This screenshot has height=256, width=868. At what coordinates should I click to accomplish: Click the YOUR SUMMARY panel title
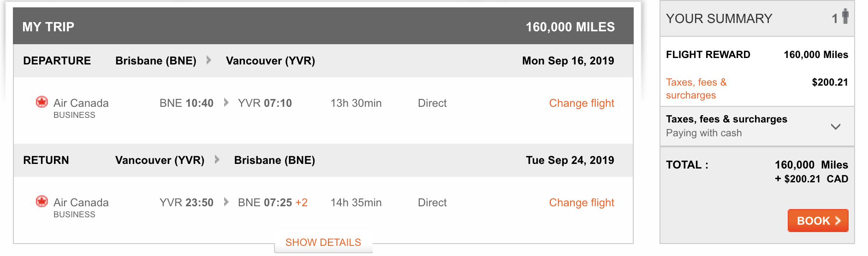coord(719,18)
